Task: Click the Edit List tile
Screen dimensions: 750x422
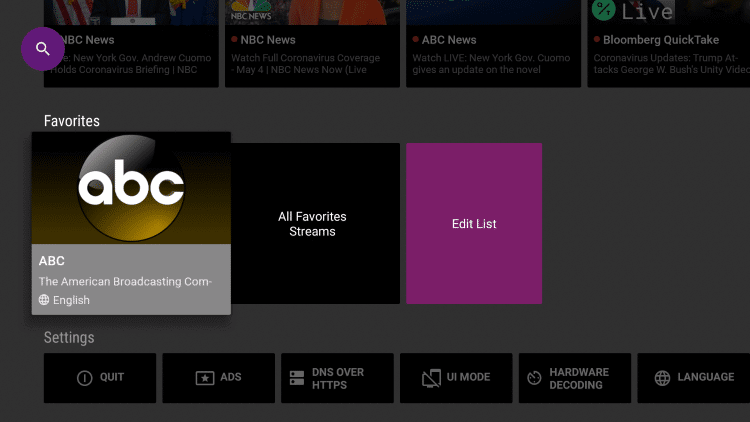Action: (474, 223)
